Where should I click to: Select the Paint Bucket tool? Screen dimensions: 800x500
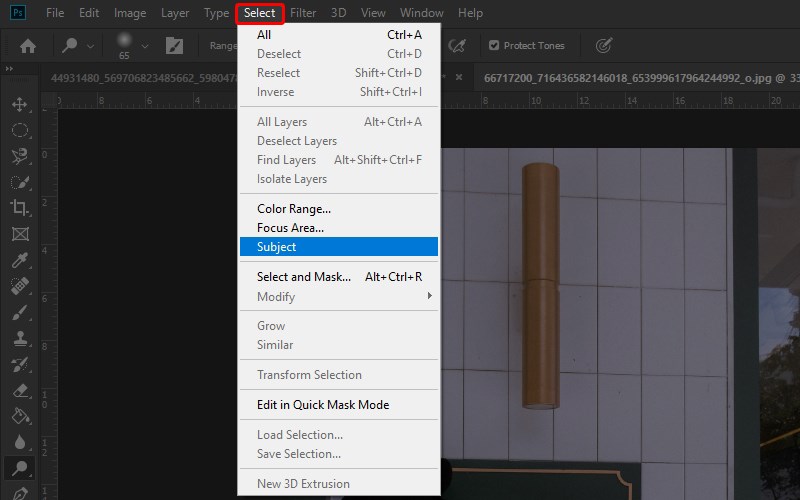pos(19,416)
